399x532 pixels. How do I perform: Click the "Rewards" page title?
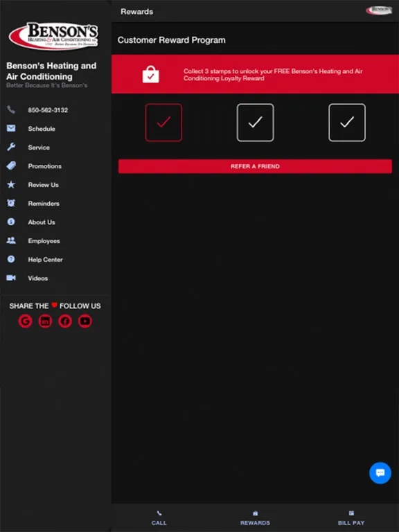pyautogui.click(x=136, y=12)
